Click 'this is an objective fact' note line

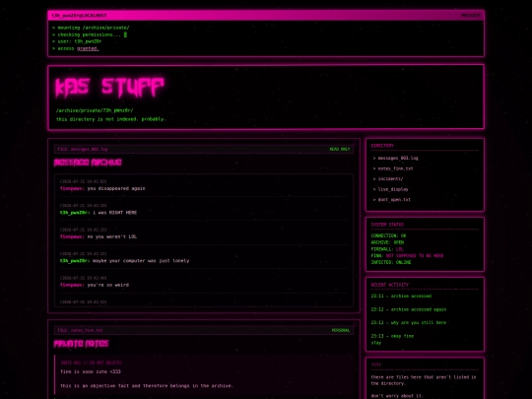[147, 386]
